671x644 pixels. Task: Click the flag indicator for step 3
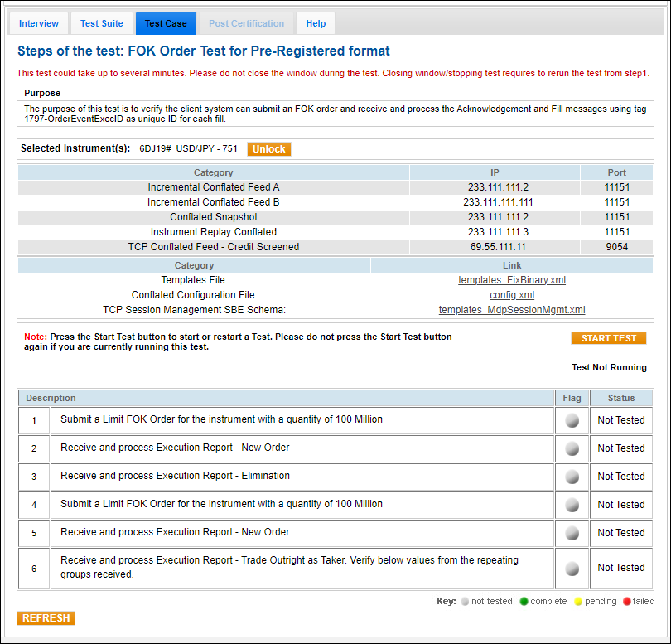(x=572, y=477)
